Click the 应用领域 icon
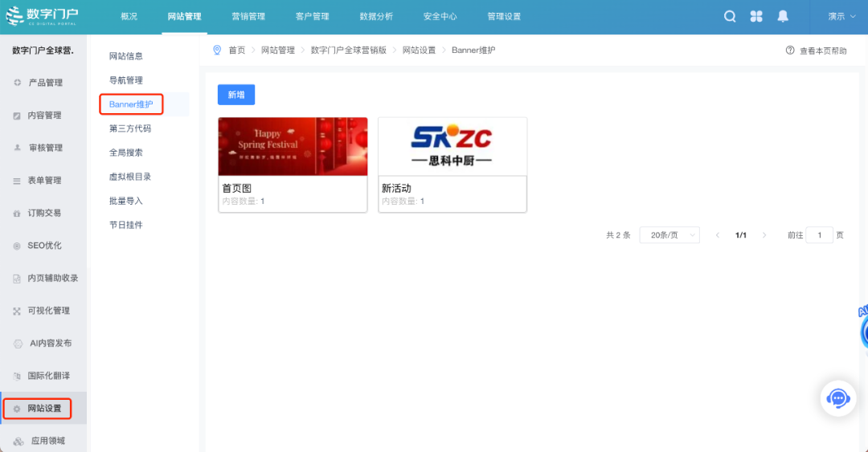 [x=18, y=441]
